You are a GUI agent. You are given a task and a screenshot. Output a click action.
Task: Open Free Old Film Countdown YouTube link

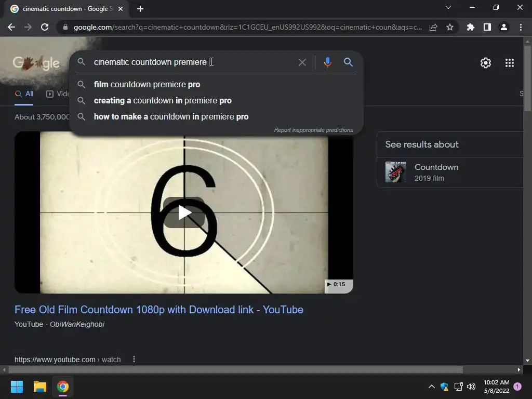click(159, 310)
